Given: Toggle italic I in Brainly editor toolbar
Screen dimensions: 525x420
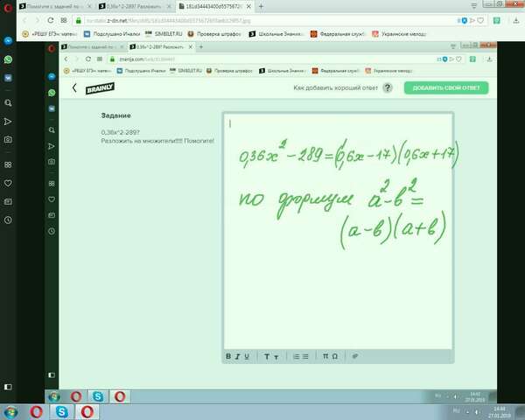Looking at the screenshot, I should (237, 356).
